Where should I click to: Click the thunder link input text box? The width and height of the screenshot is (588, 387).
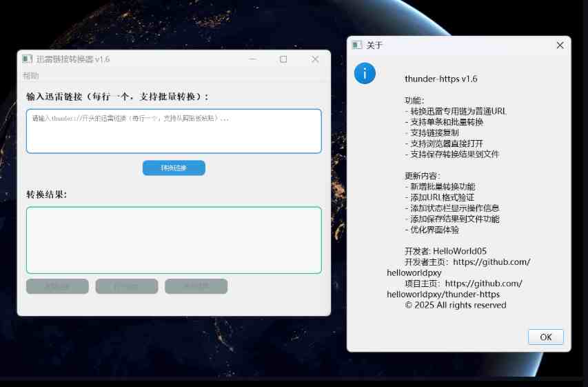(x=174, y=131)
